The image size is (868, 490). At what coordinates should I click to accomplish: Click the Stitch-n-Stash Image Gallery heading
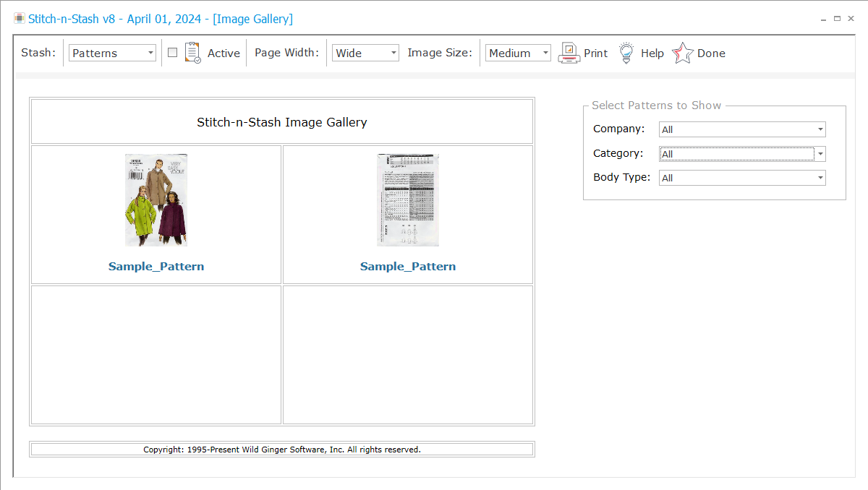[282, 122]
